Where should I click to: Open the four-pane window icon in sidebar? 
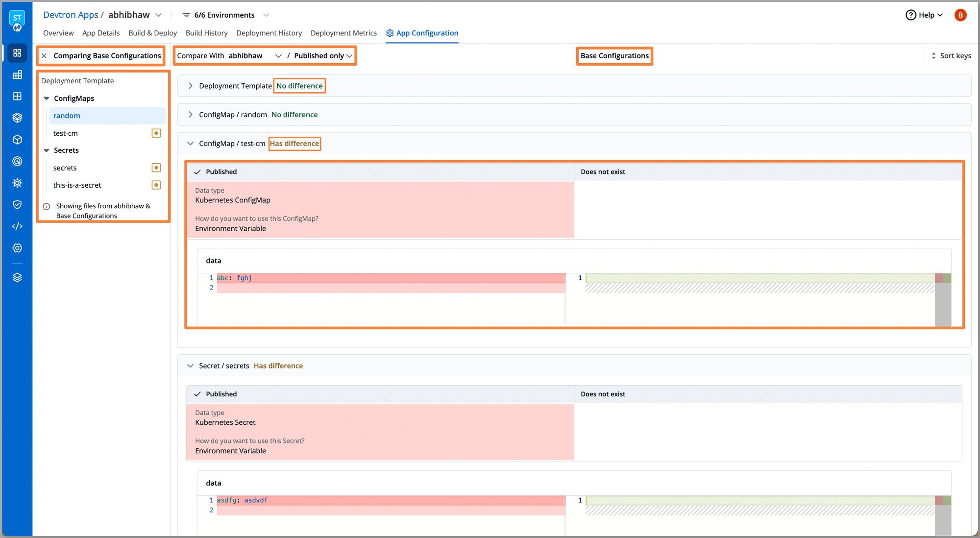click(17, 96)
